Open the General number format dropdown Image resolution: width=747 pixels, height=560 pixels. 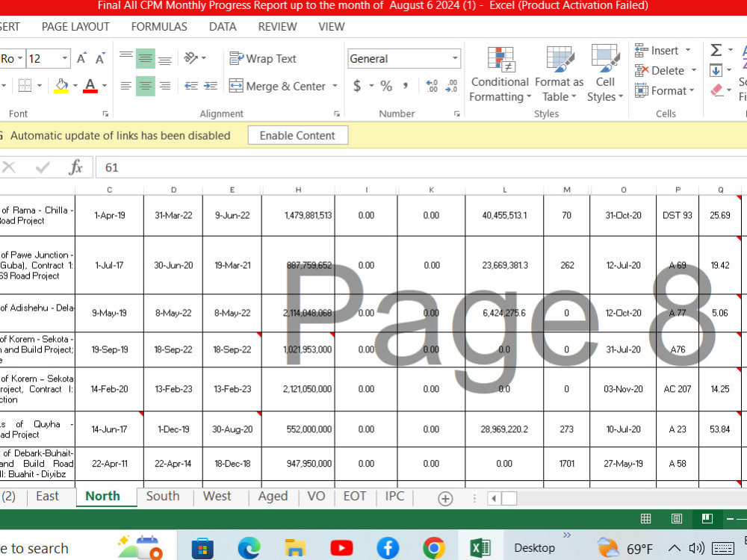(x=455, y=58)
